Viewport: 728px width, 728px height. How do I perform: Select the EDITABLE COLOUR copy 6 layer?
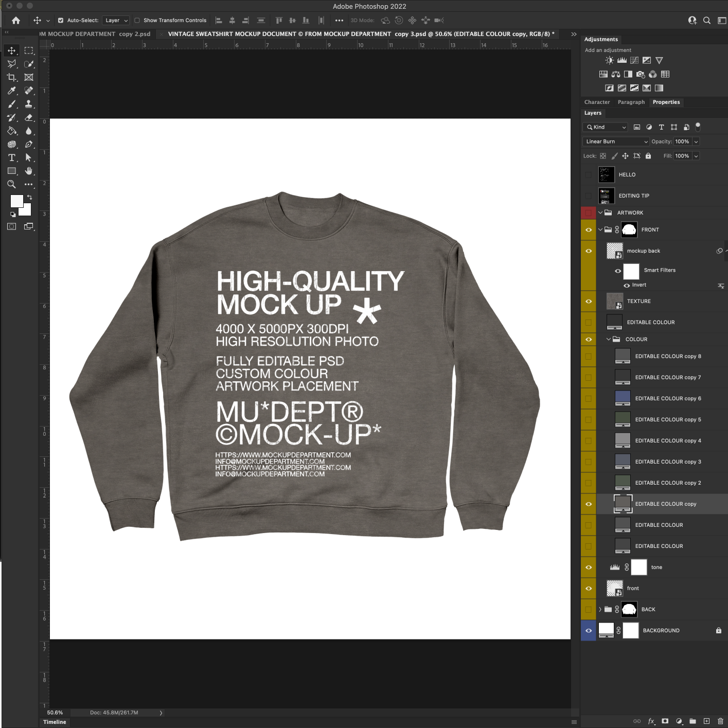pyautogui.click(x=668, y=399)
